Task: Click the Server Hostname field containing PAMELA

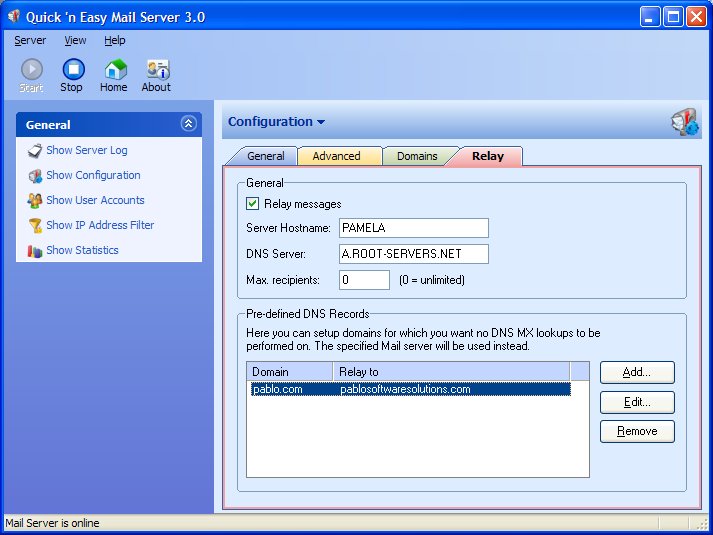Action: 414,228
